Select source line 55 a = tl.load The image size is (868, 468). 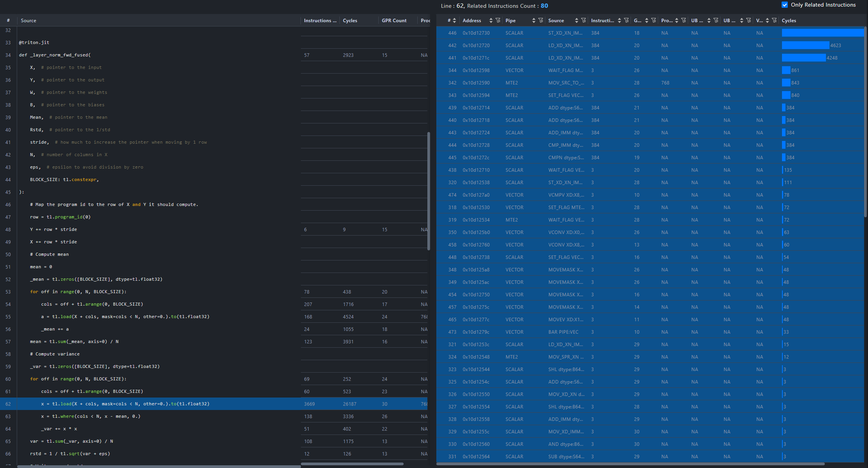click(214, 317)
